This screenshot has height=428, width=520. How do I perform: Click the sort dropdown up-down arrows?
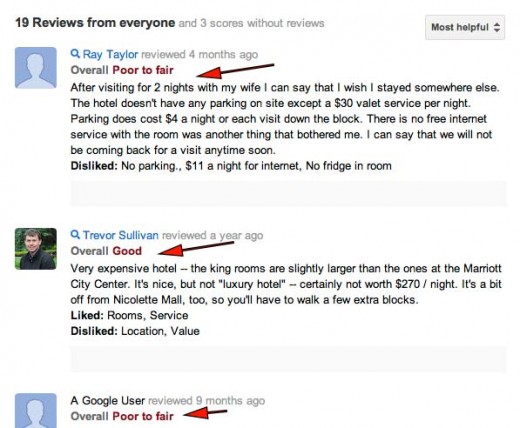pos(497,27)
